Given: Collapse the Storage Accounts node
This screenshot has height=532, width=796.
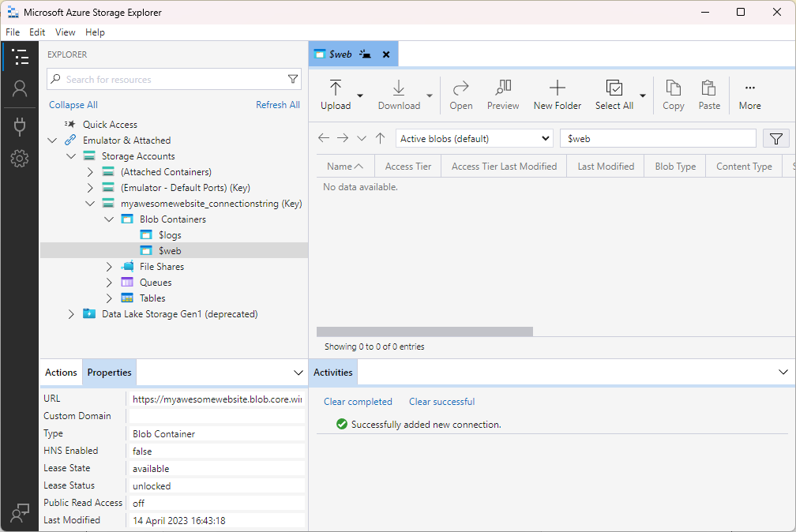Looking at the screenshot, I should 71,155.
